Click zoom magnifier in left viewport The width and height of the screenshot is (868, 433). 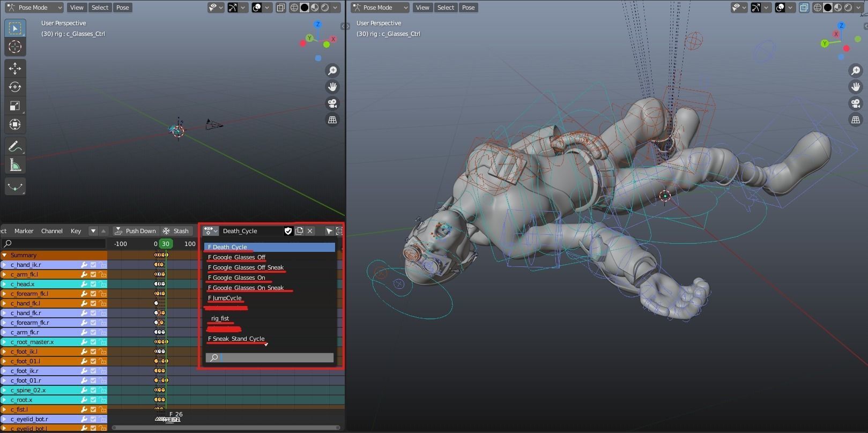(332, 71)
